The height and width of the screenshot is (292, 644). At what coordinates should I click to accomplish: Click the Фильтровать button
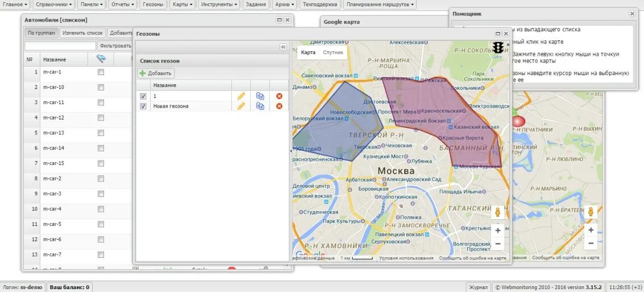[x=115, y=46]
